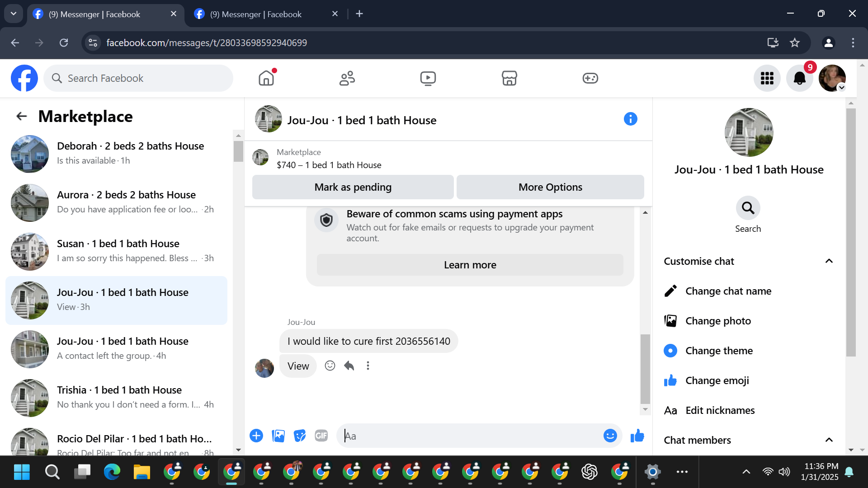Open the Gaming controller icon
Viewport: 868px width, 488px height.
(x=590, y=78)
